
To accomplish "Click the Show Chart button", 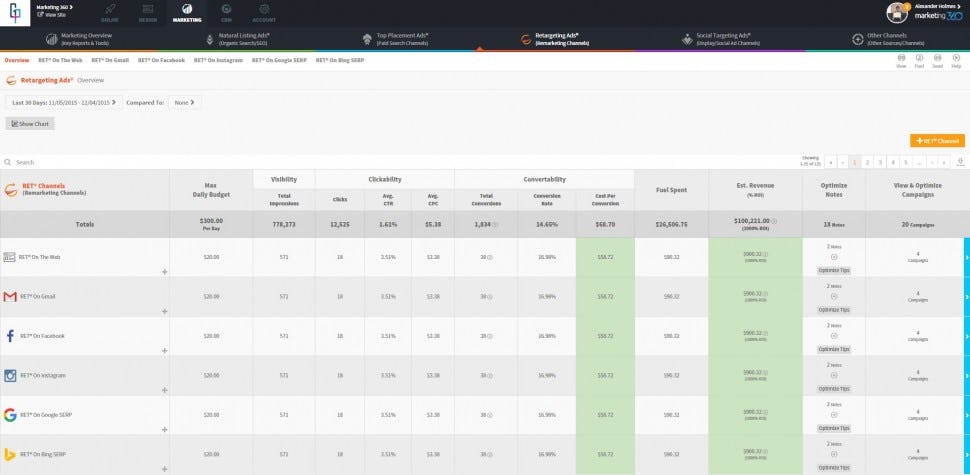I will 30,124.
